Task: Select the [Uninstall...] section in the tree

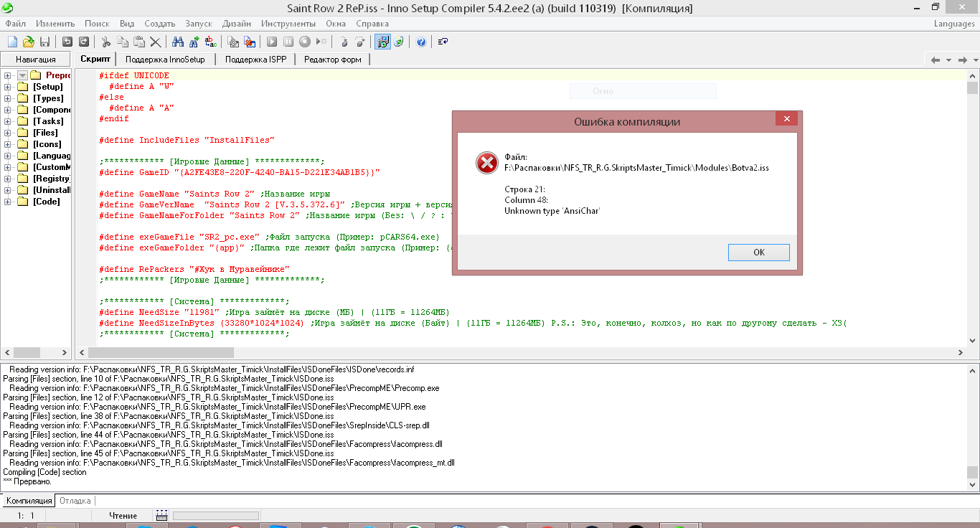Action: [52, 190]
